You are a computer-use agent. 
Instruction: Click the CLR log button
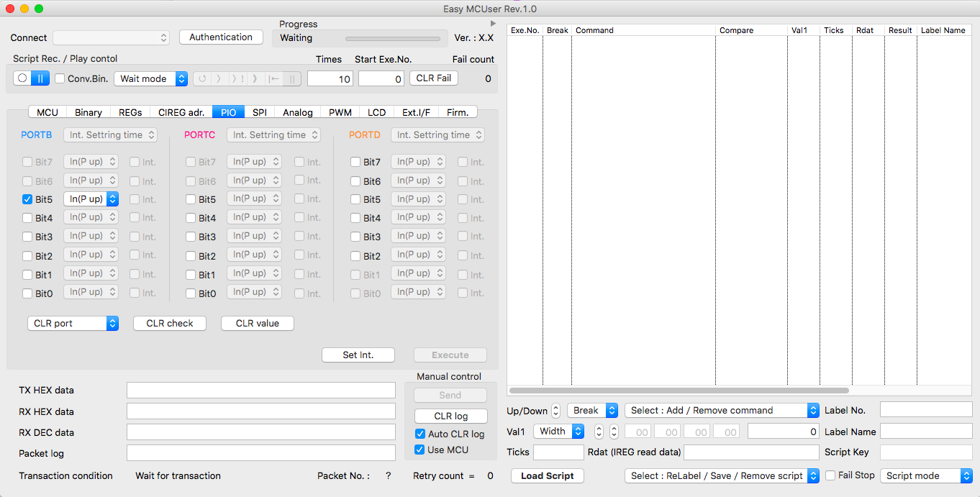(451, 416)
